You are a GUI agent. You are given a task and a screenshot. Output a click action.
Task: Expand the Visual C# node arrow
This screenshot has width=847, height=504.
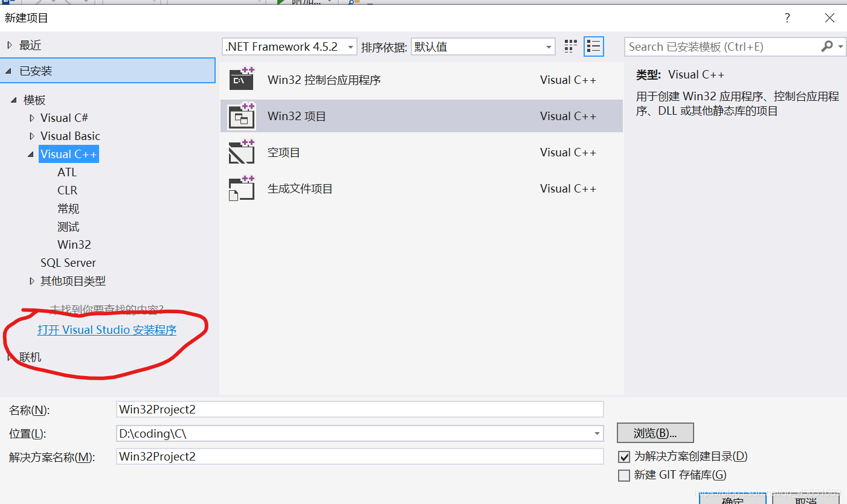[32, 118]
